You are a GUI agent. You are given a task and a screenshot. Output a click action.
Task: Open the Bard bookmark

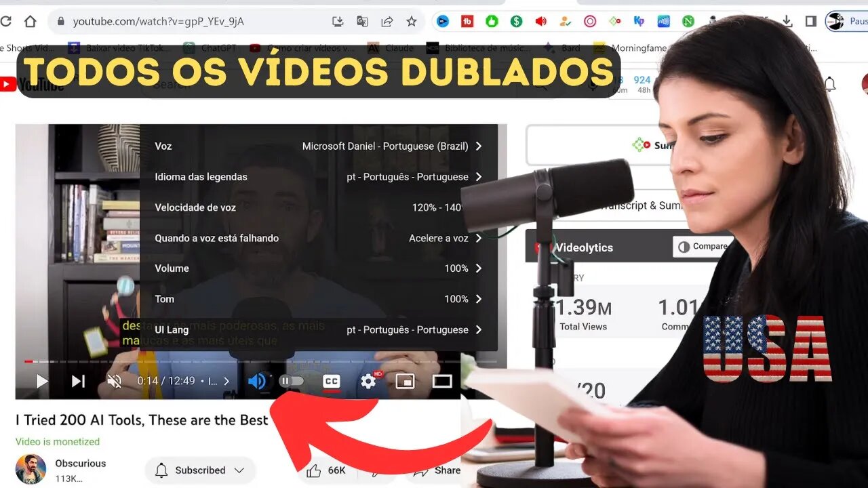click(x=561, y=48)
